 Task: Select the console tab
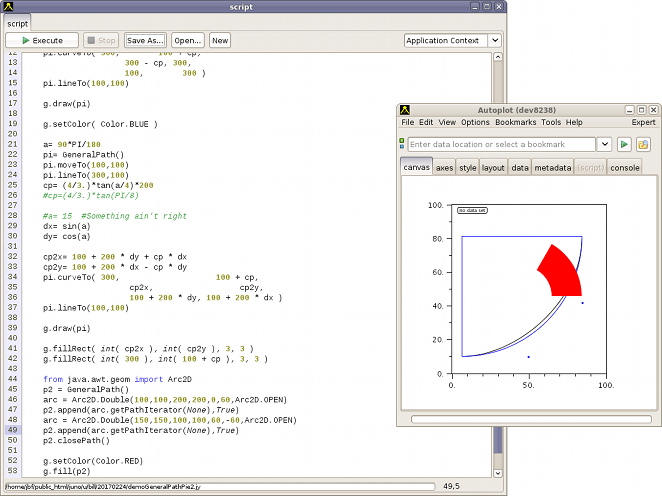tap(625, 168)
